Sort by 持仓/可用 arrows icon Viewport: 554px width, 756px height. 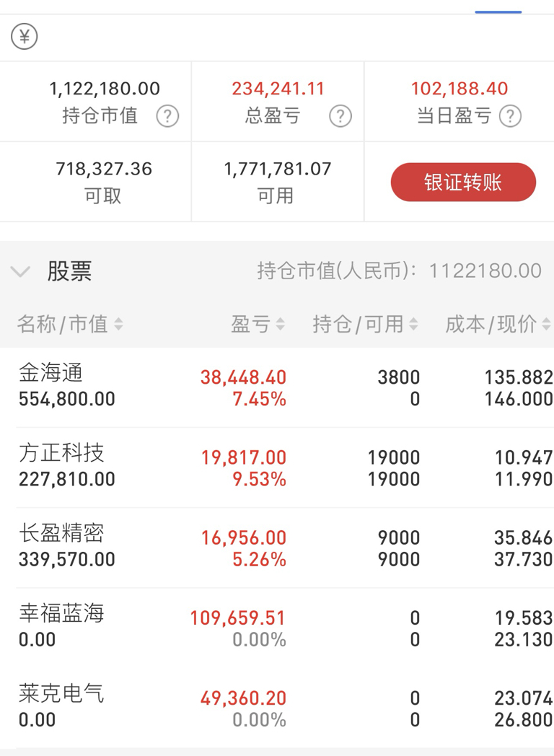click(413, 324)
